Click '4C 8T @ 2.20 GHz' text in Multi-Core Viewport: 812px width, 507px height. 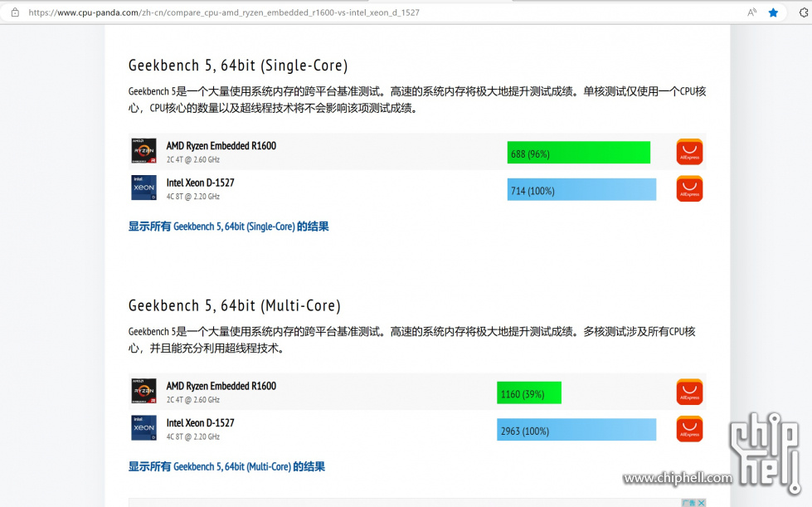(x=193, y=437)
